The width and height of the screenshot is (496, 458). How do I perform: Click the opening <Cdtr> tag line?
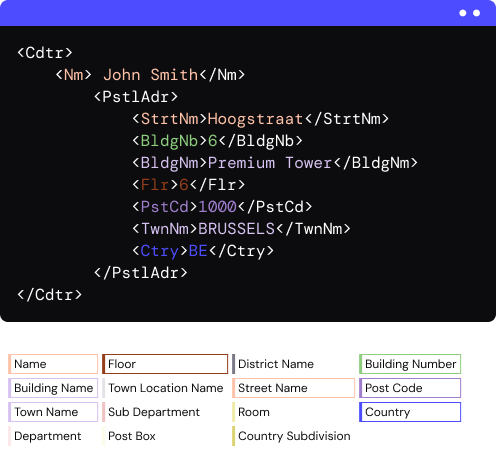point(45,53)
